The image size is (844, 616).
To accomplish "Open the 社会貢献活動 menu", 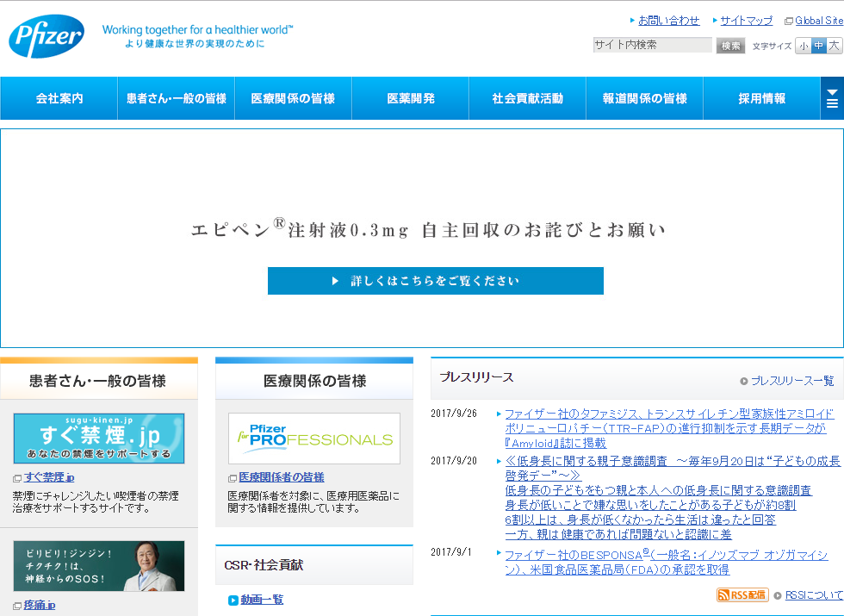I will pos(527,98).
